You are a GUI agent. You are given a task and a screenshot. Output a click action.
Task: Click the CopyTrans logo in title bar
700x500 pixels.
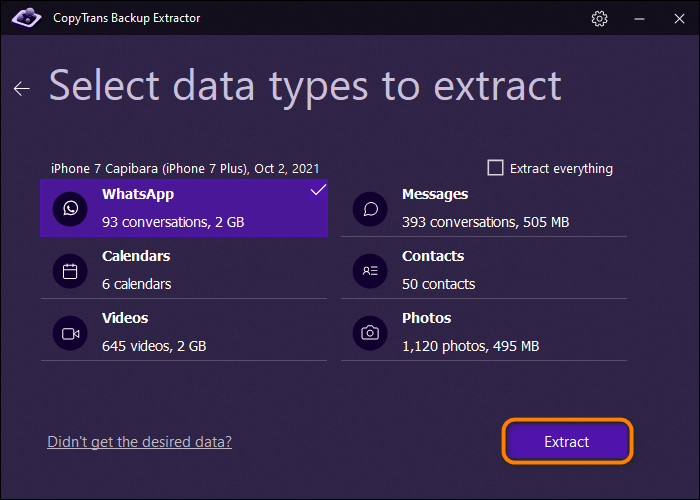tap(26, 18)
